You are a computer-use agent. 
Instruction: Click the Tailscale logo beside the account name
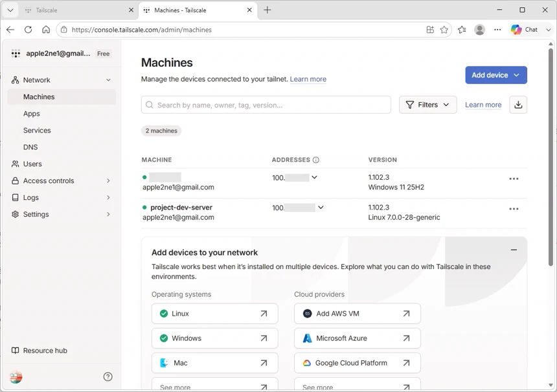pyautogui.click(x=16, y=54)
